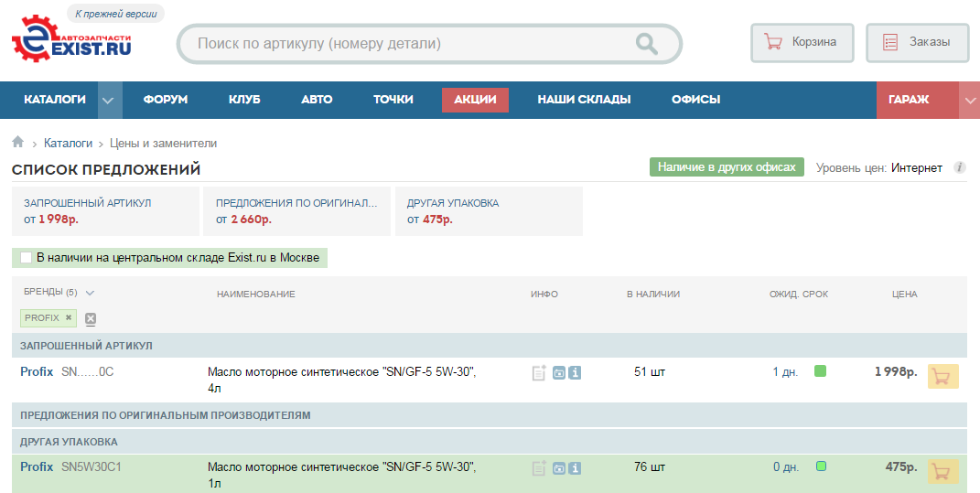This screenshot has height=493, width=980.
Task: Click the magnifier search icon
Action: 646,44
